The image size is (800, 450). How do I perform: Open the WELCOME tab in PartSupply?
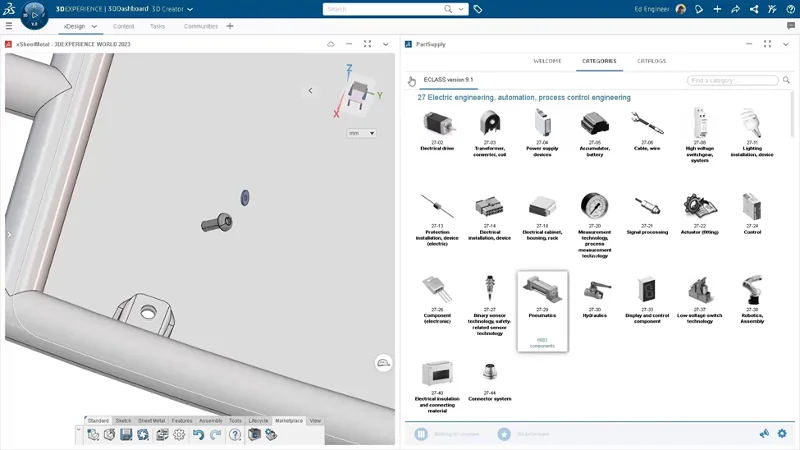(547, 61)
